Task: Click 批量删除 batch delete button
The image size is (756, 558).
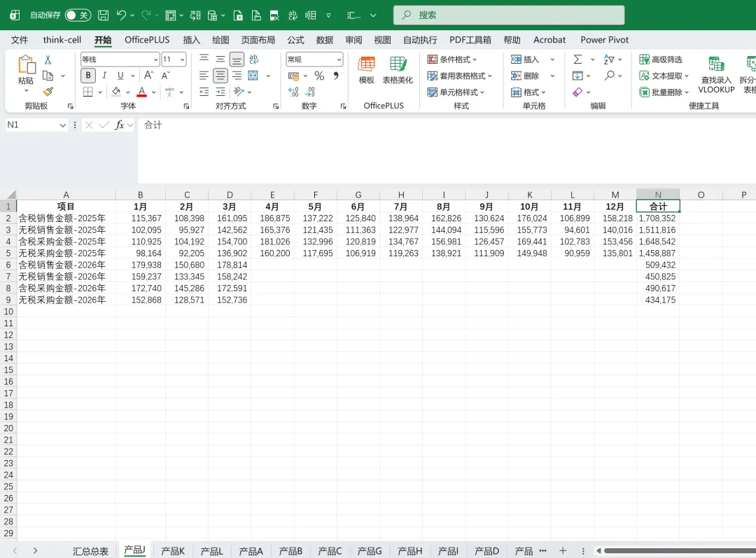Action: (x=664, y=92)
